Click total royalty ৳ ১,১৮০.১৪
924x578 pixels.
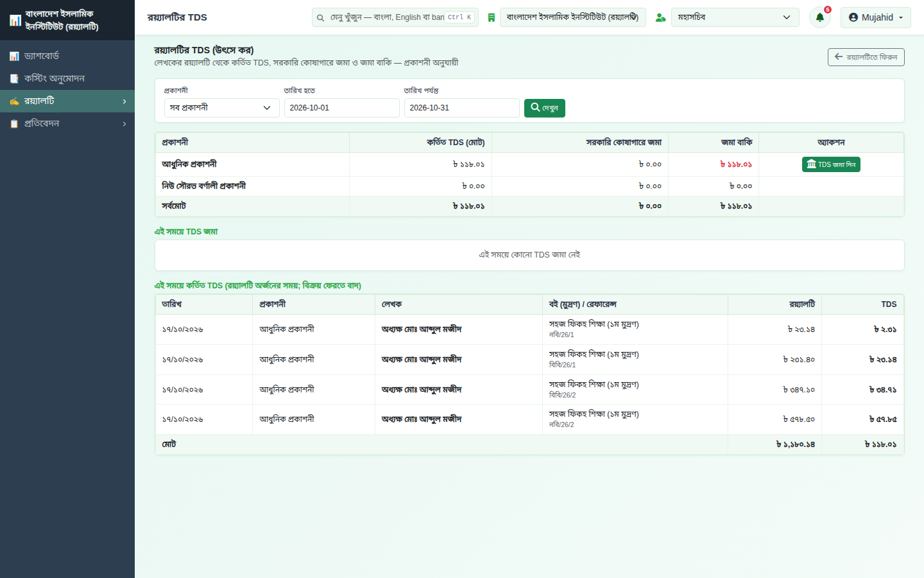796,444
